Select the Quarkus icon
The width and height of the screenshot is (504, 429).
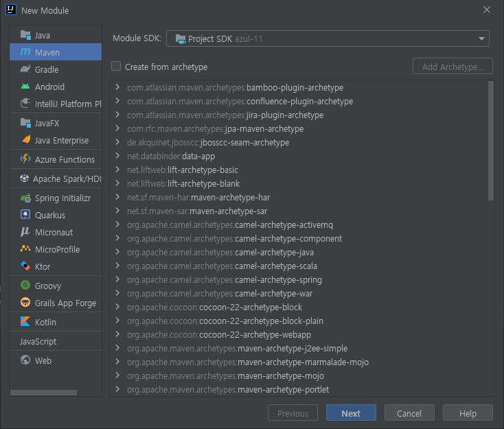pos(25,215)
